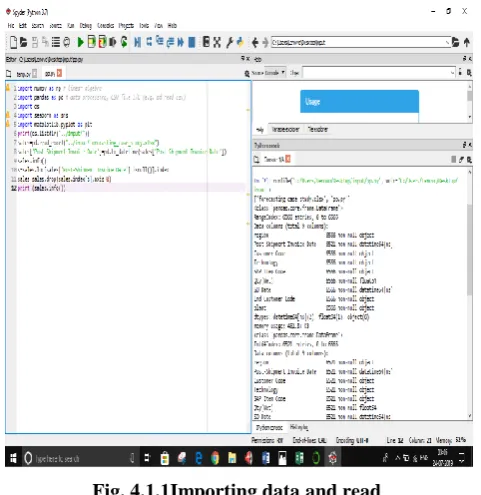Open the Search menu
Image resolution: width=481 pixels, height=495 pixels.
[38, 25]
